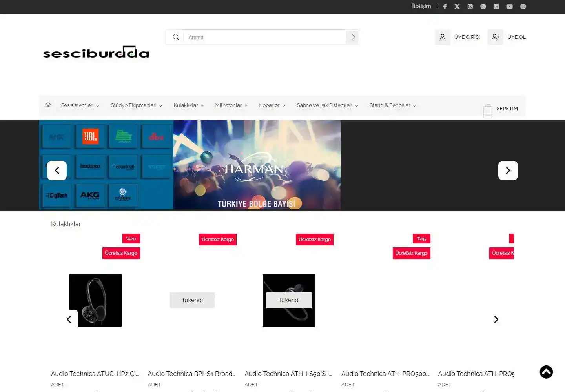Go to home via house icon
This screenshot has width=565, height=392.
coord(48,105)
